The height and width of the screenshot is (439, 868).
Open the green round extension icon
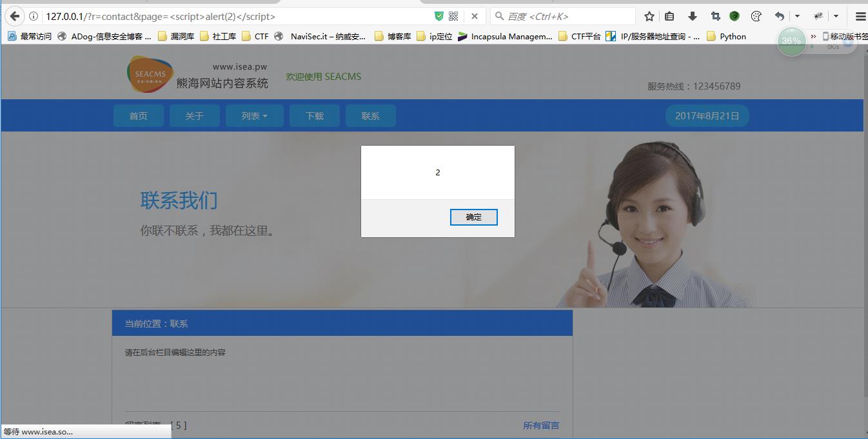click(x=735, y=16)
